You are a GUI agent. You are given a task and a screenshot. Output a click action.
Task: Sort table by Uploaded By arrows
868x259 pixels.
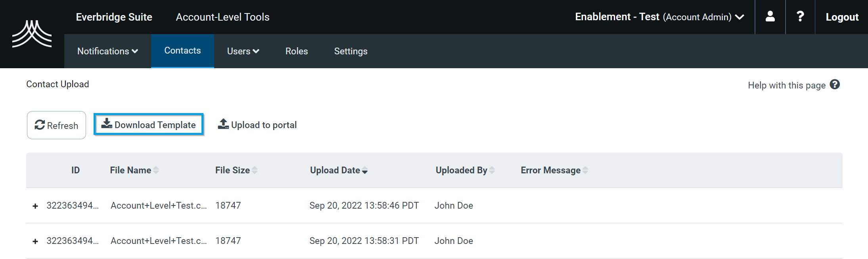tap(492, 170)
